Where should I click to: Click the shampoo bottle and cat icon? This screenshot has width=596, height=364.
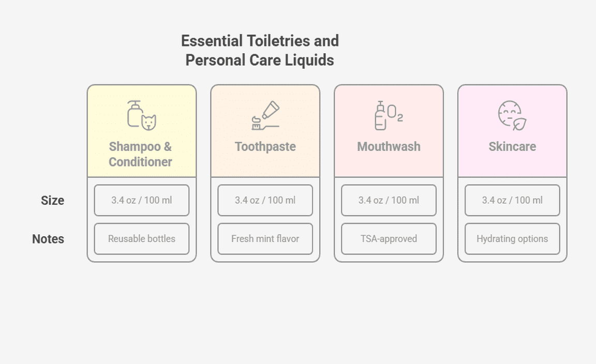tap(142, 115)
